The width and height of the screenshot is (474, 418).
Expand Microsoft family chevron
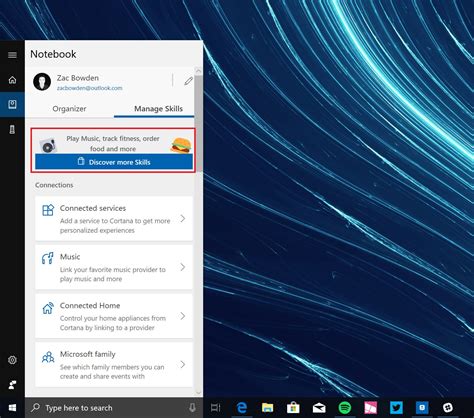pos(183,364)
